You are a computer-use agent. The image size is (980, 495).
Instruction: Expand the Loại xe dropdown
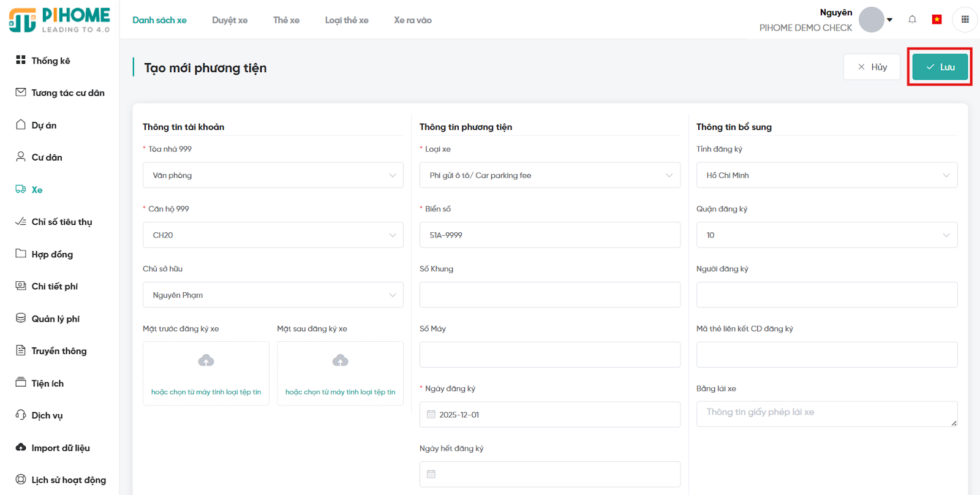tap(549, 175)
